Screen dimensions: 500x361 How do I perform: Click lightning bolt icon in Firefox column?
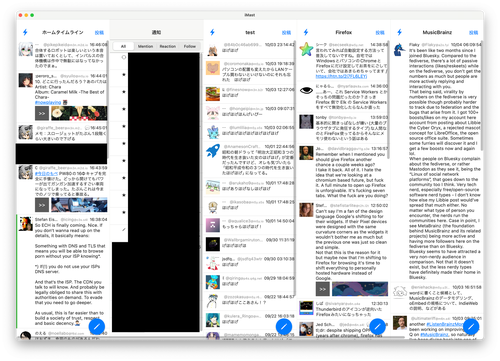[306, 32]
